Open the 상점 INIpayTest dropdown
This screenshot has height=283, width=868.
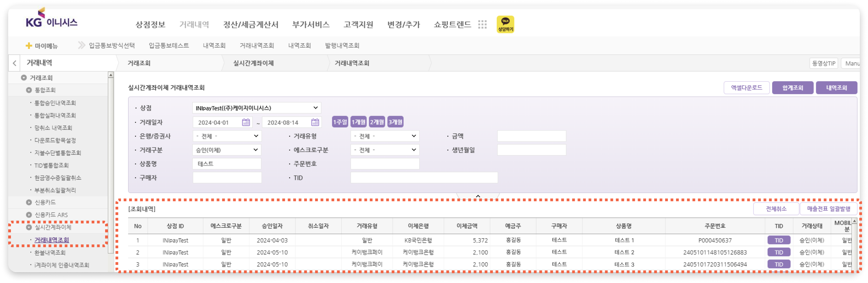tap(256, 108)
